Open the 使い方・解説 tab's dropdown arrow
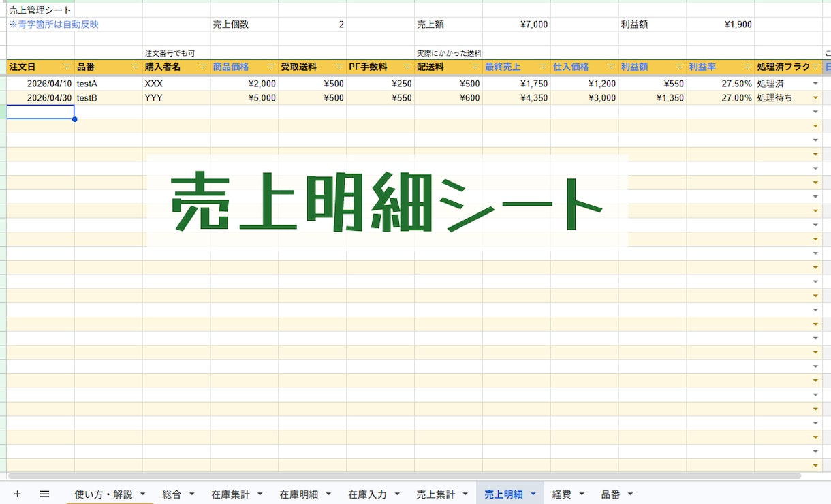Viewport: 831px width, 504px height. point(143,494)
